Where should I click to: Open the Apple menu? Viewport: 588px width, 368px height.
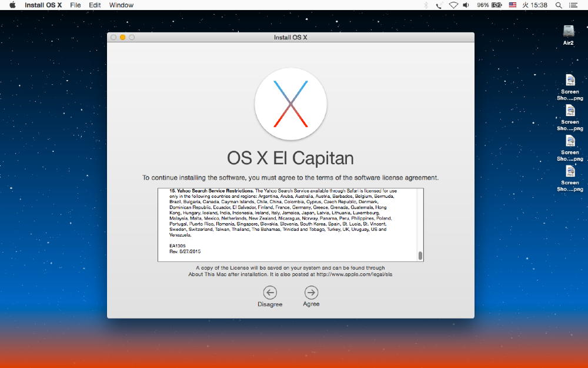coord(12,5)
